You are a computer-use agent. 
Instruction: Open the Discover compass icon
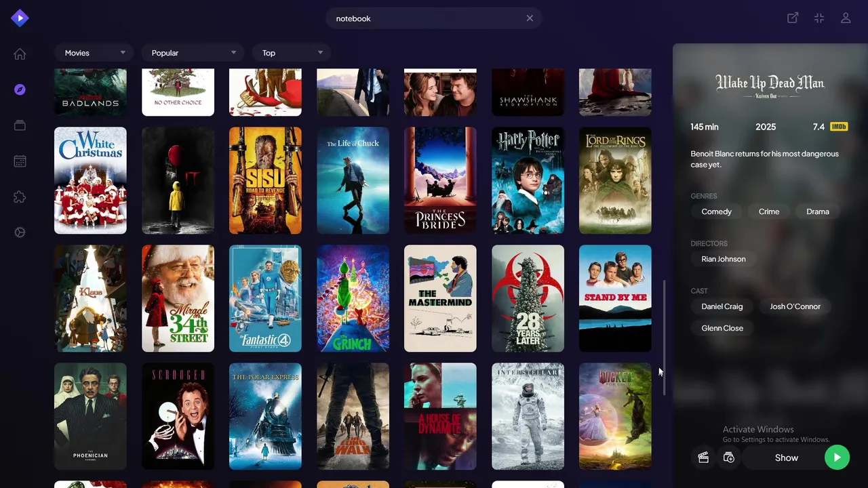pos(20,89)
